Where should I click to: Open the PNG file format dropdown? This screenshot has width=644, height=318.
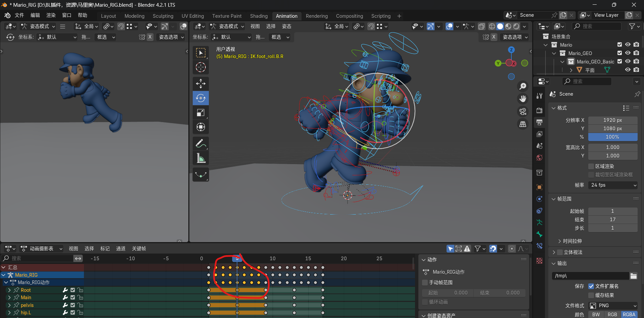pyautogui.click(x=613, y=306)
